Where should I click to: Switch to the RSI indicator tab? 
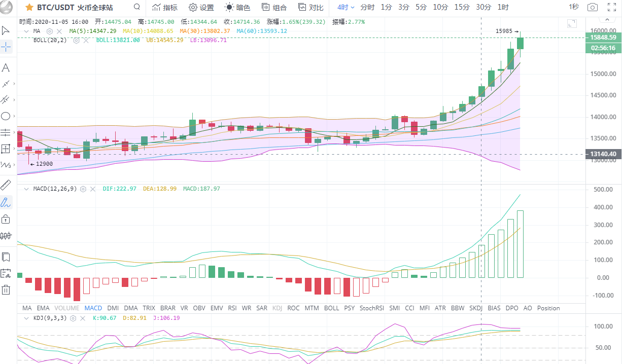coord(232,308)
